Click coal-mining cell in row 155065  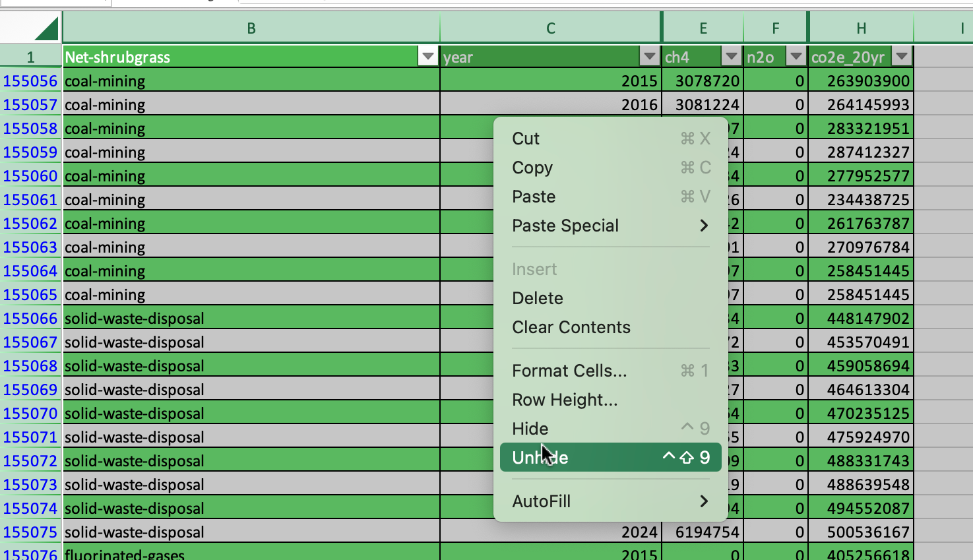tap(251, 295)
